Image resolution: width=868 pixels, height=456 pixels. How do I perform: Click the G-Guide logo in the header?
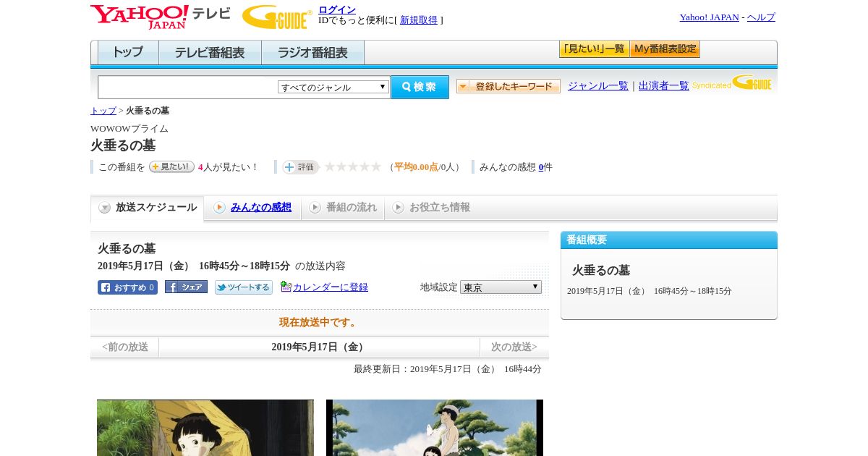[277, 17]
